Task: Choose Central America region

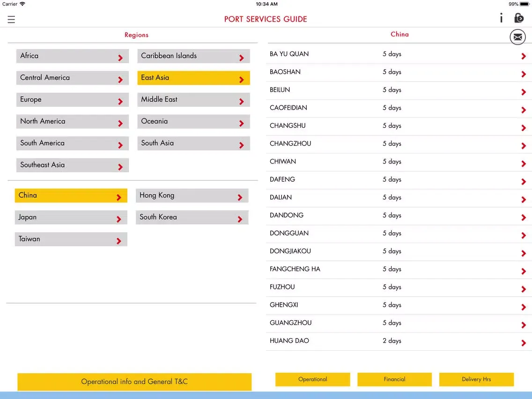Action: point(72,78)
